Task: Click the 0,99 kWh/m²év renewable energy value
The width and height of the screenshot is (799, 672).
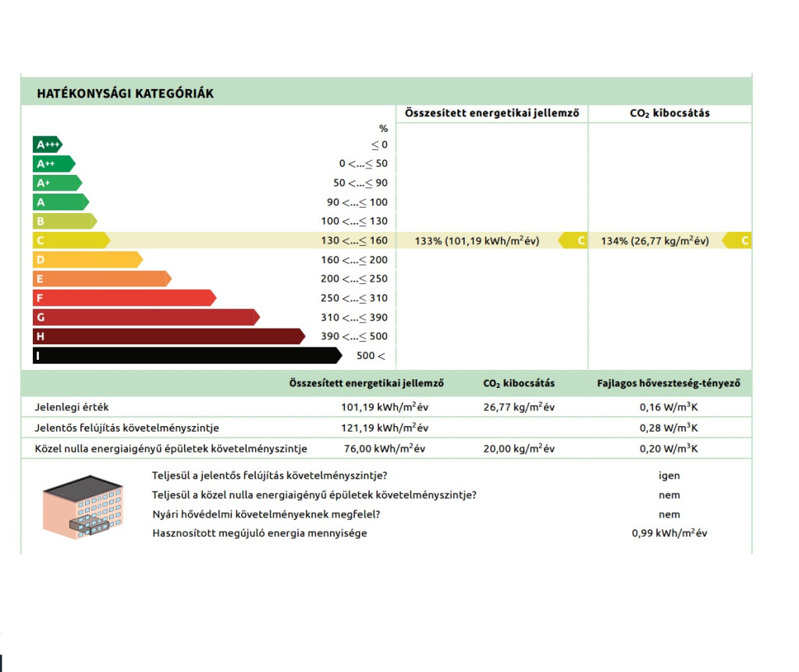Action: tap(669, 533)
